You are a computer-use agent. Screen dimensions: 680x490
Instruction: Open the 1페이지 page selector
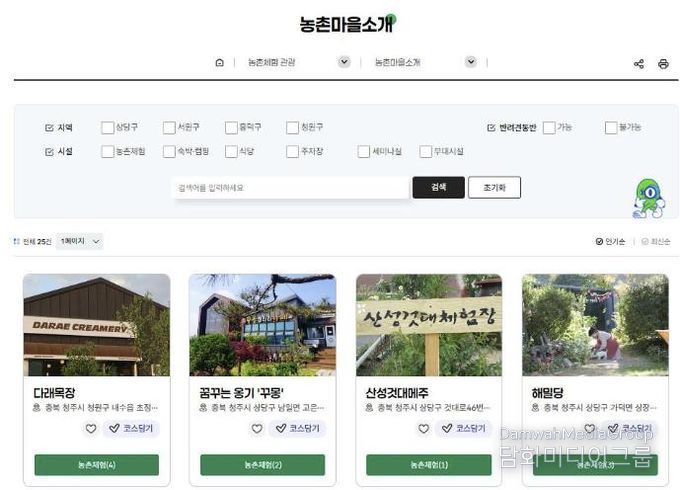[80, 241]
